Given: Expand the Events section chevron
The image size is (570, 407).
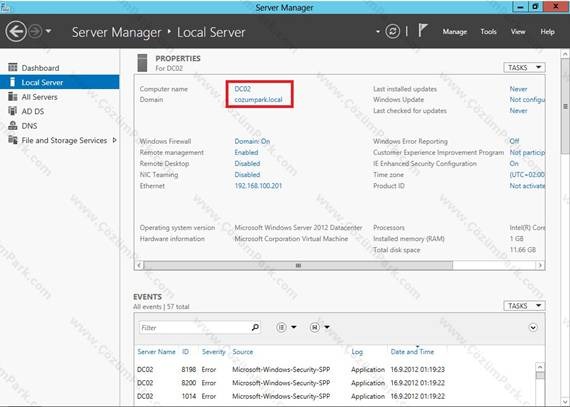Looking at the screenshot, I should click(x=533, y=327).
